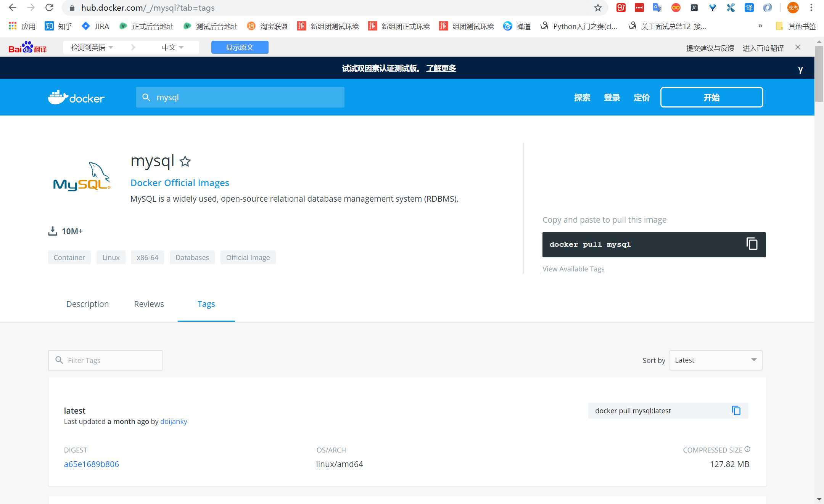The width and height of the screenshot is (824, 504).
Task: Close the Baidu translate bar
Action: pyautogui.click(x=798, y=47)
